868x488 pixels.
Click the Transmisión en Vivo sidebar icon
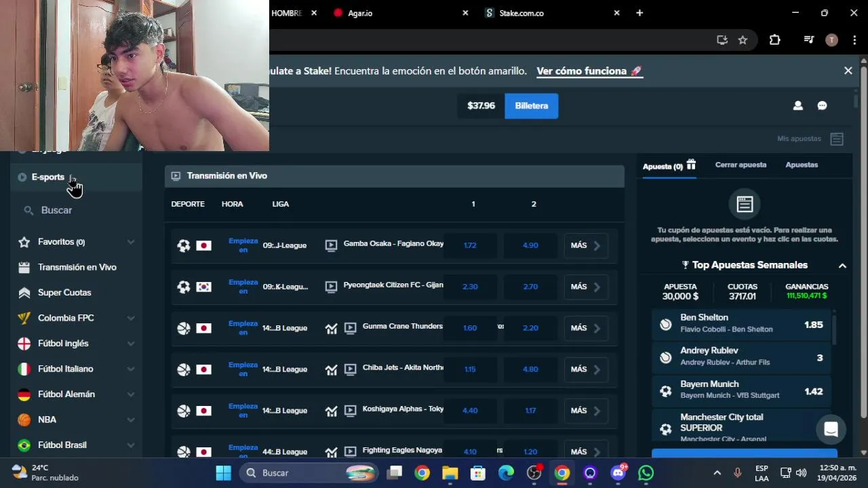pos(24,267)
